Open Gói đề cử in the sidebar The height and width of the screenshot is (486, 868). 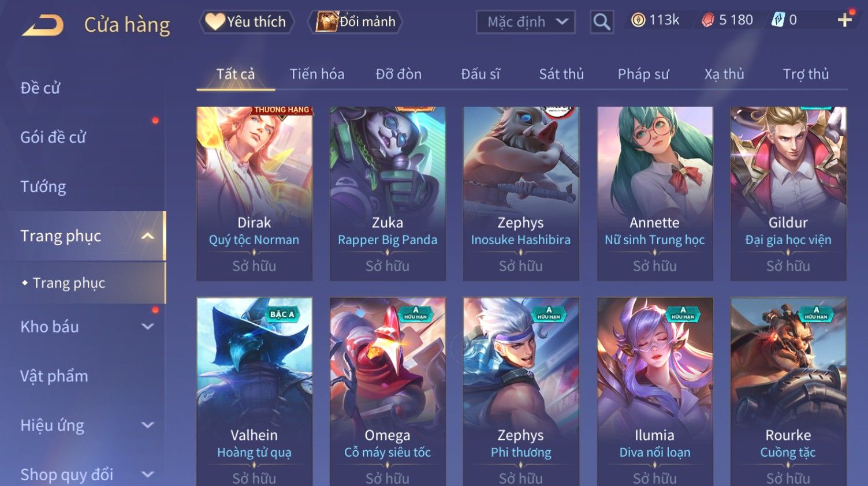(x=53, y=137)
